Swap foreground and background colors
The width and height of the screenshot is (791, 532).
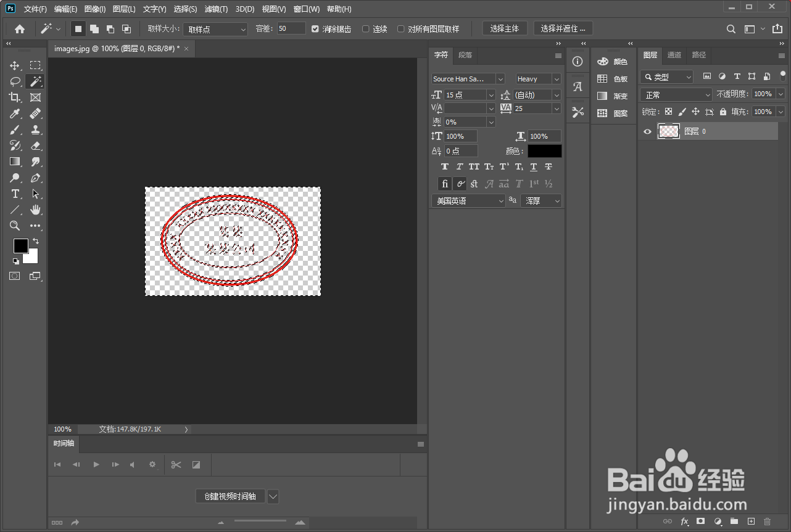(x=35, y=241)
